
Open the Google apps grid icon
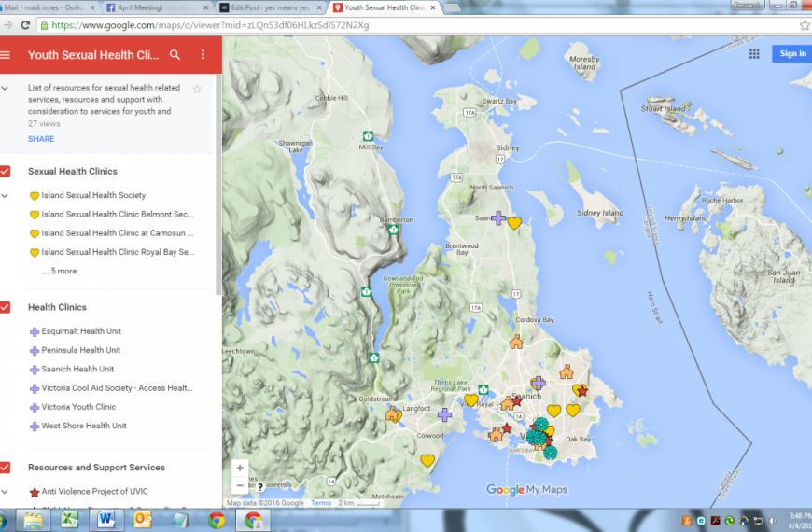[x=754, y=54]
